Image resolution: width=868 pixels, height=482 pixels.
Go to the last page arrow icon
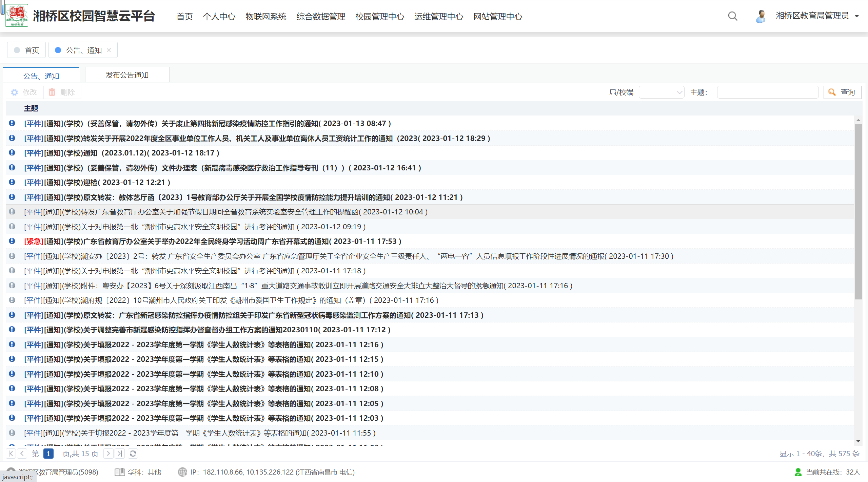[x=120, y=454]
